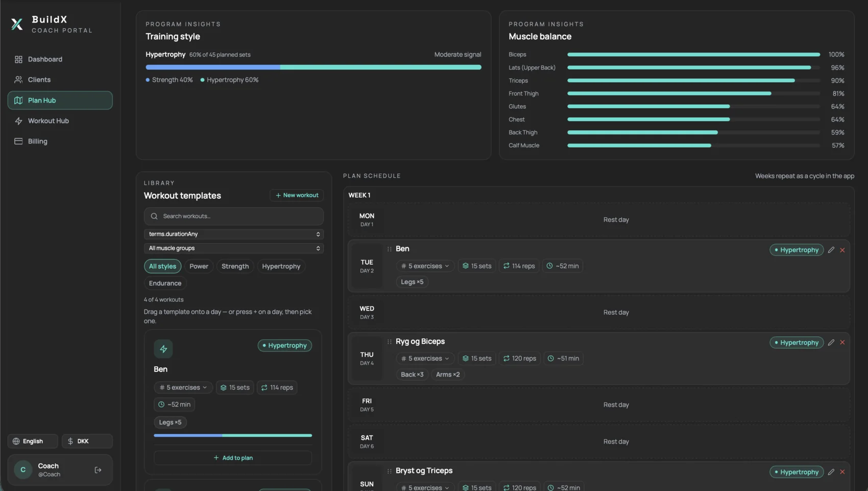Click the Biceps muscle balance bar

click(x=693, y=55)
